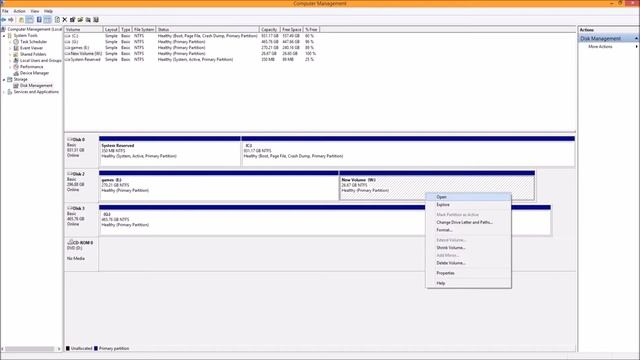Select Change Drive Letter and Paths
640x360 pixels.
(469, 222)
